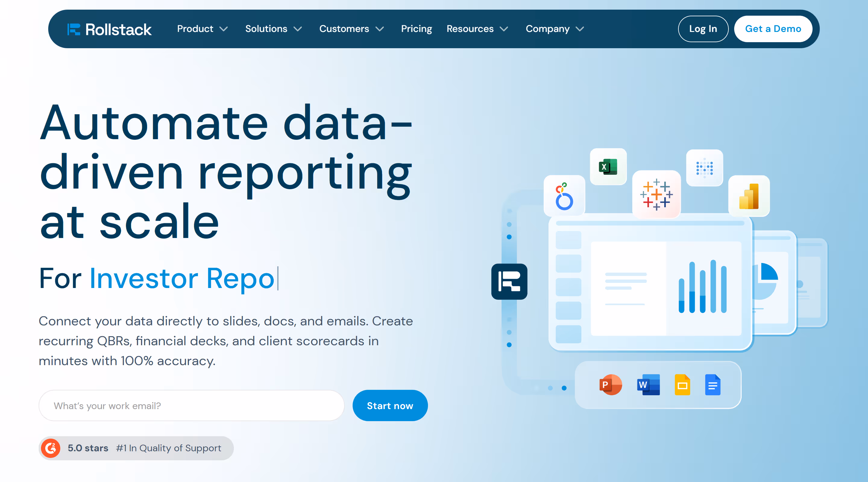The image size is (868, 482).
Task: Click the Log In button
Action: (x=703, y=29)
